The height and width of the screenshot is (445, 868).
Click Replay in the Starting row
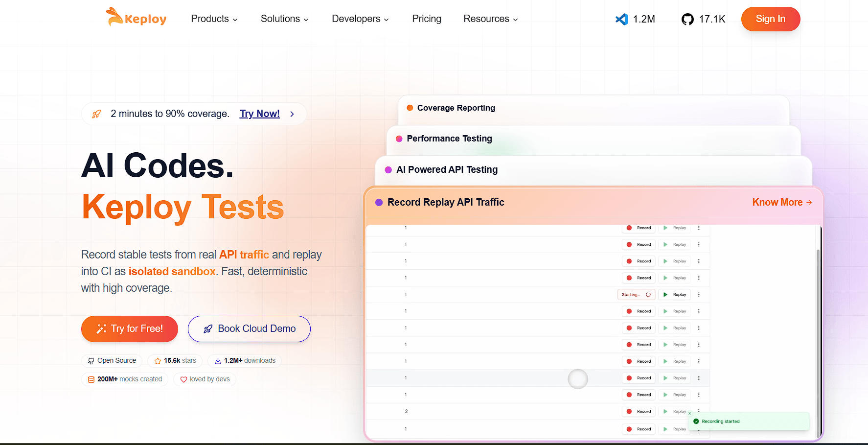coord(675,295)
